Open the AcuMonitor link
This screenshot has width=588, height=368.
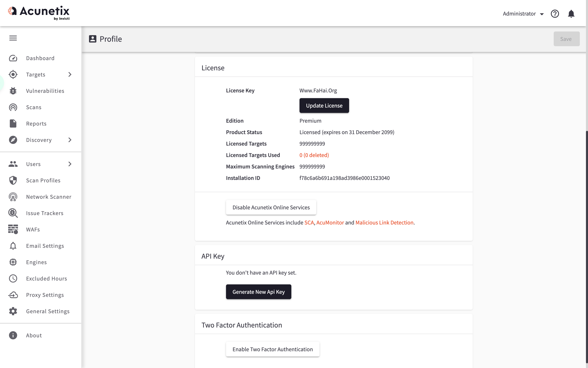(330, 222)
